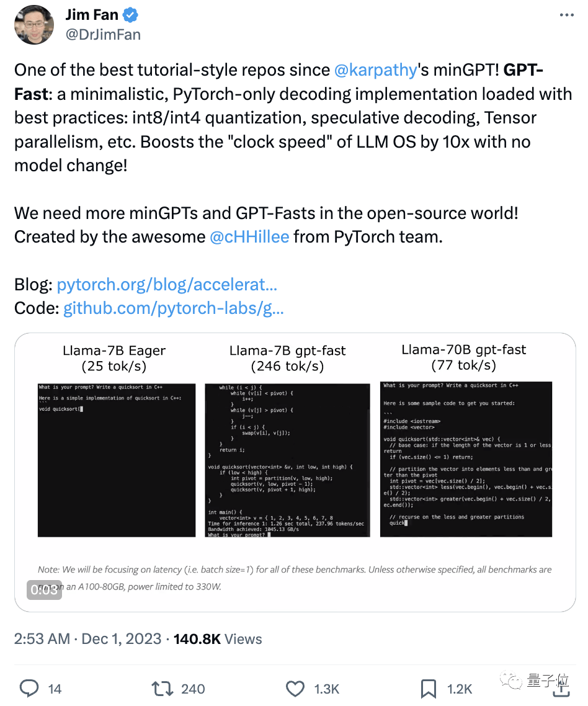The height and width of the screenshot is (706, 588).
Task: Click the 0:03 video time badge
Action: (x=45, y=589)
